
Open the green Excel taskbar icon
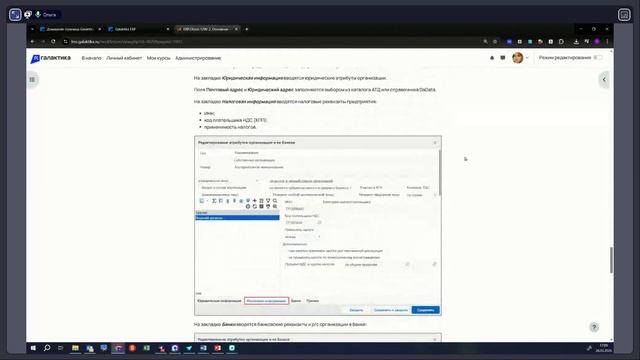coord(147,348)
